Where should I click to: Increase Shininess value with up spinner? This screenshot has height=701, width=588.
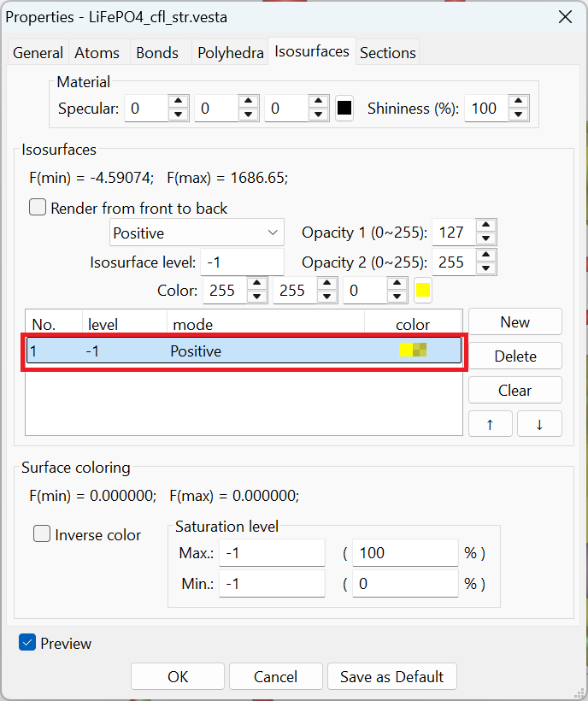(519, 102)
